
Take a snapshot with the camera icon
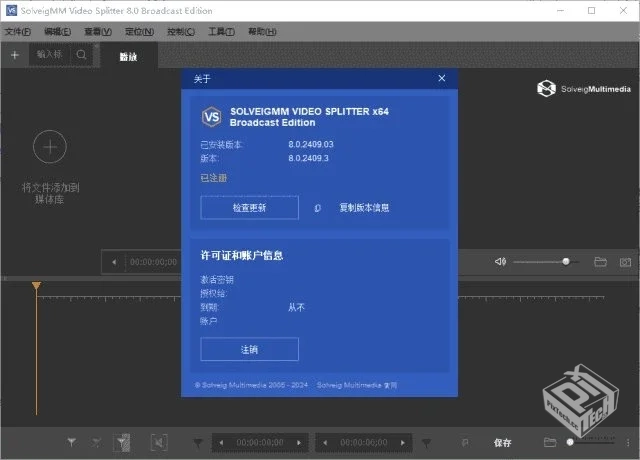click(625, 262)
